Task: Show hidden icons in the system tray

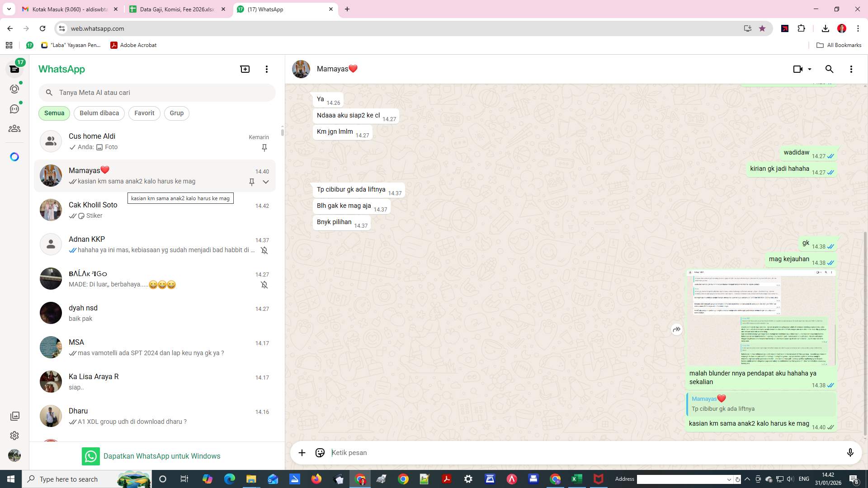Action: pos(747,479)
